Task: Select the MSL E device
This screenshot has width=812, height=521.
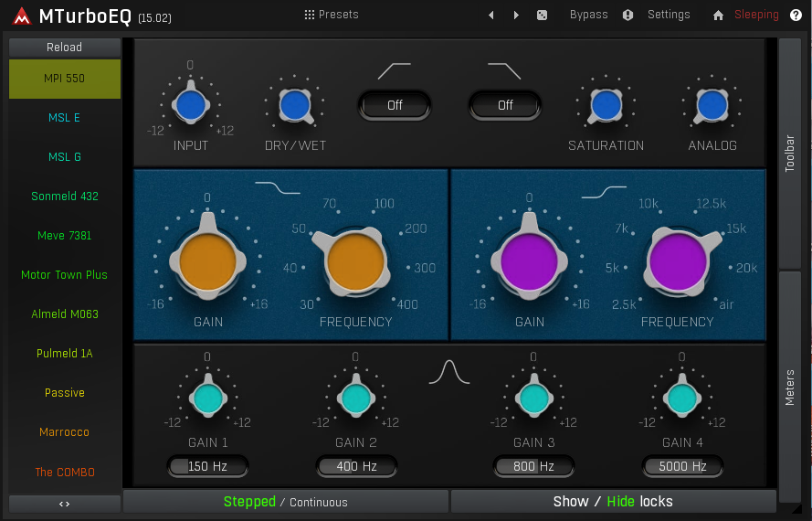Action: [x=65, y=118]
